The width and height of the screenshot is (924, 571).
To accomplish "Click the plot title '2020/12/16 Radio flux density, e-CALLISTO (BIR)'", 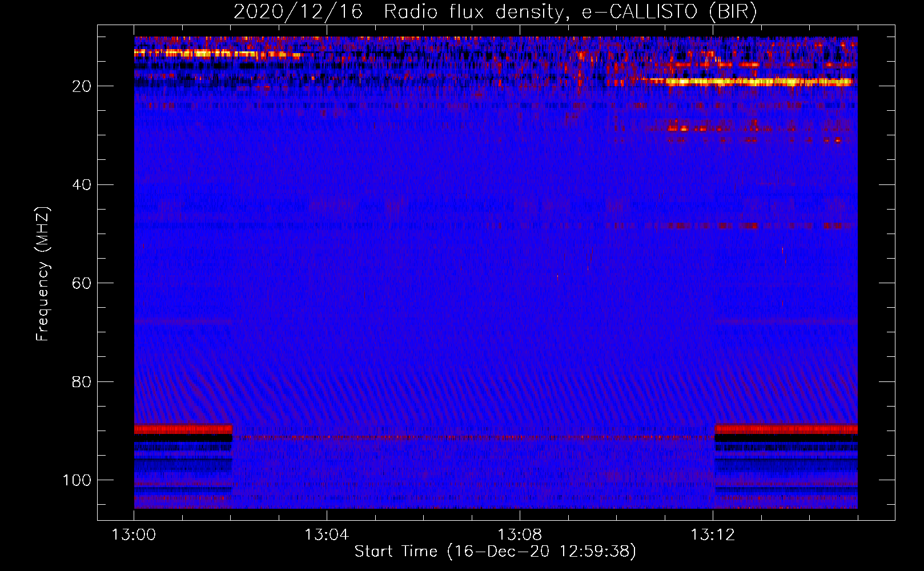I will [495, 11].
